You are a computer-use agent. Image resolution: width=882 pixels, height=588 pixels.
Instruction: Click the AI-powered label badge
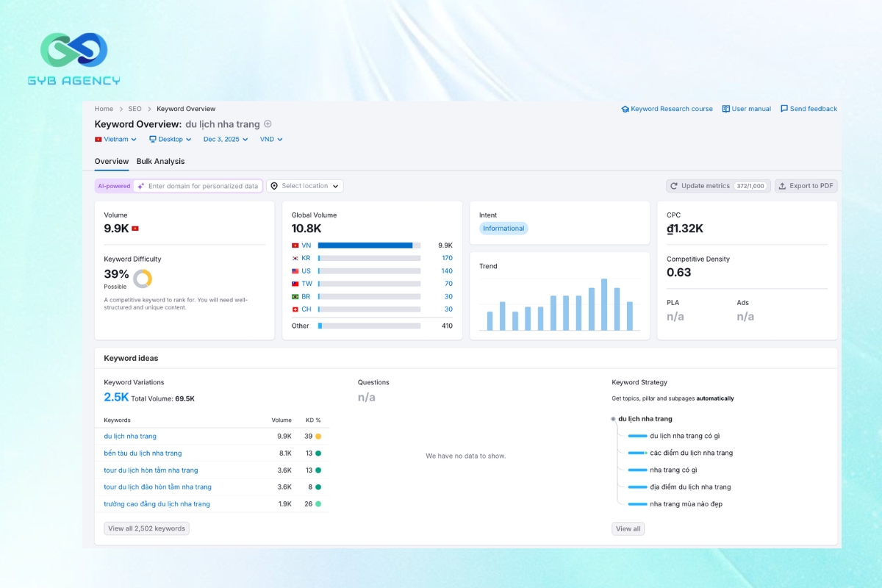[114, 186]
